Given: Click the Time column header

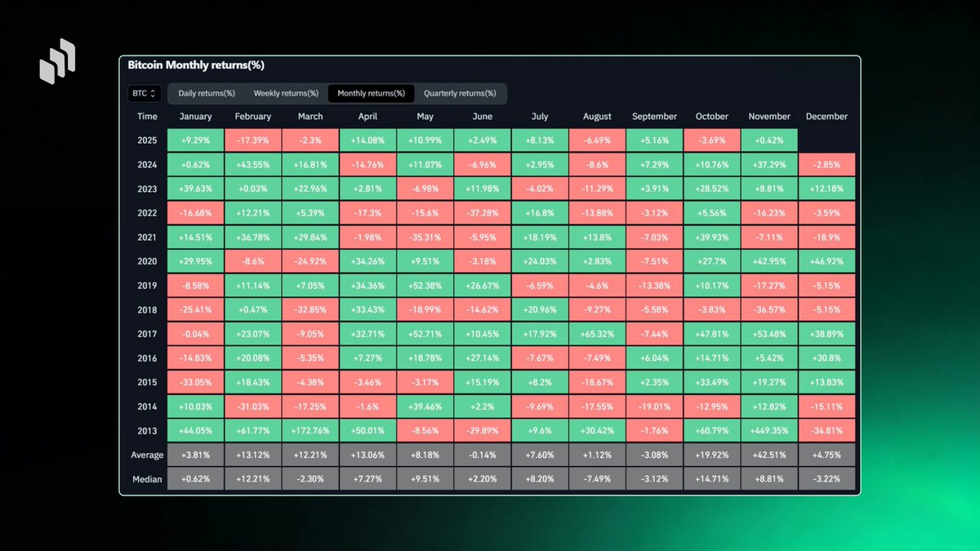Looking at the screenshot, I should (x=147, y=117).
